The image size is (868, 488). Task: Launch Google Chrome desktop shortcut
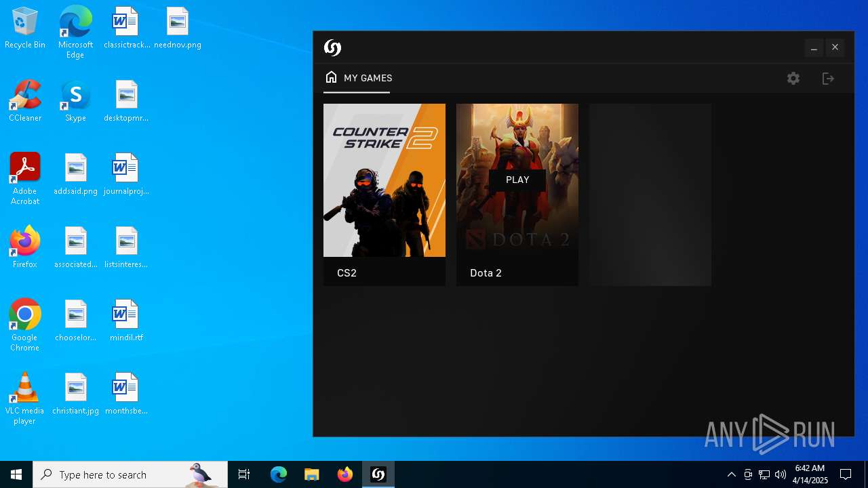[25, 325]
